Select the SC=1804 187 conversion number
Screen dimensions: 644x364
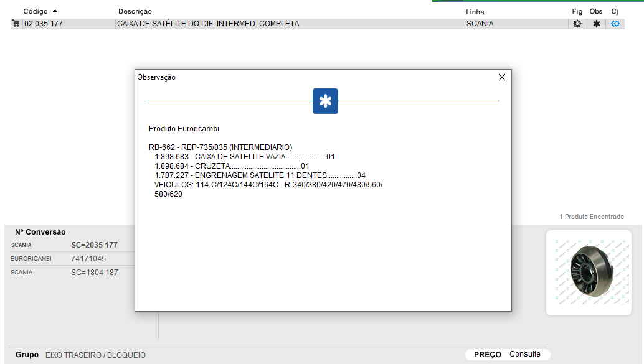point(94,273)
